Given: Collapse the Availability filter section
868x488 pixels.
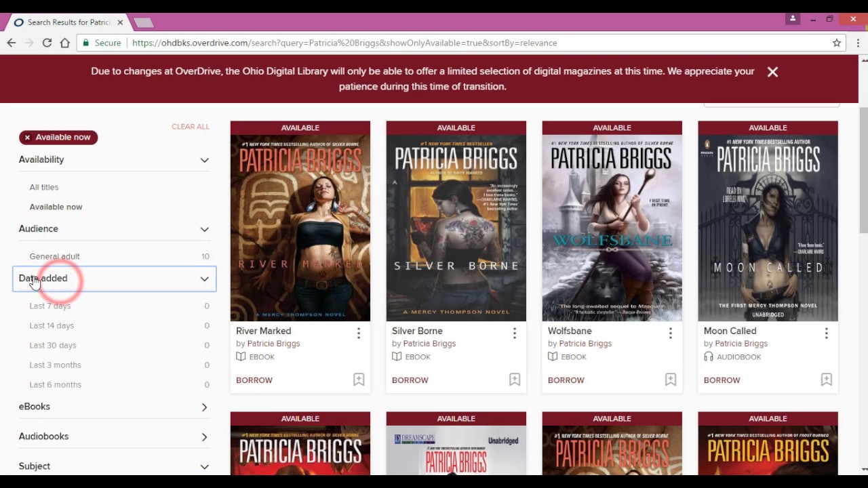Looking at the screenshot, I should [114, 160].
